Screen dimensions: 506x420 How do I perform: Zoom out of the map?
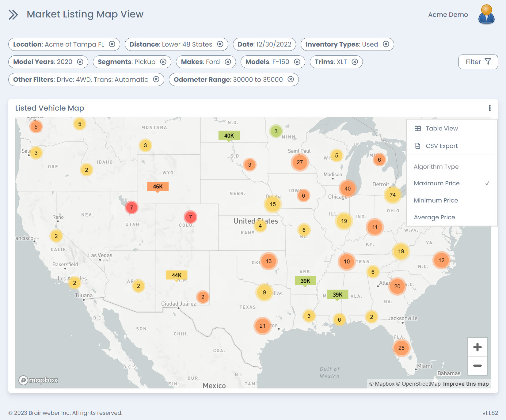tap(477, 365)
